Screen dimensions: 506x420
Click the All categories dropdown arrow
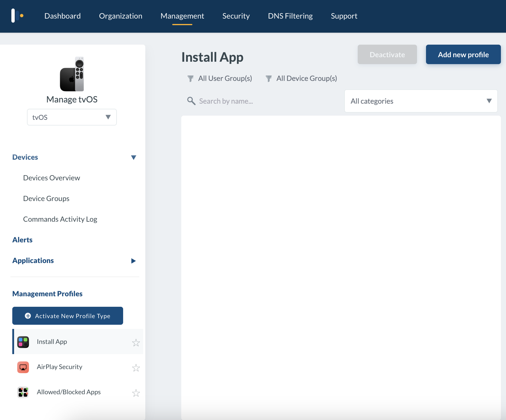tap(489, 101)
